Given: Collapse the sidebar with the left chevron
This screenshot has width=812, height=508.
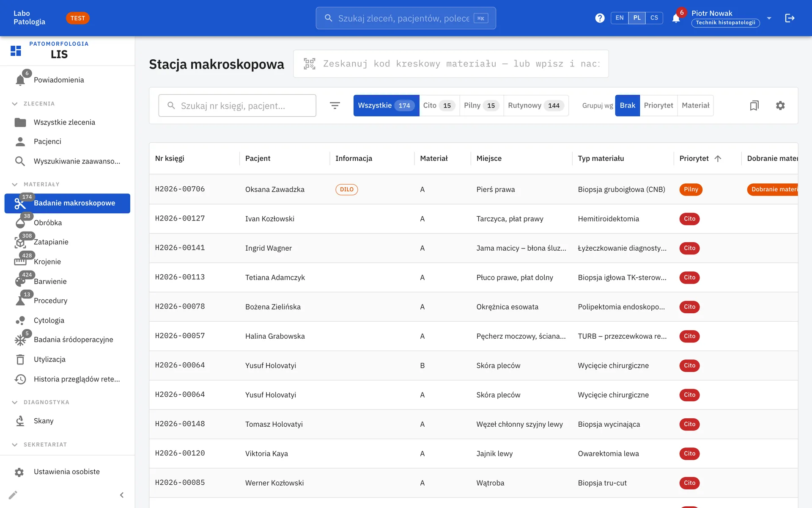Looking at the screenshot, I should coord(122,495).
